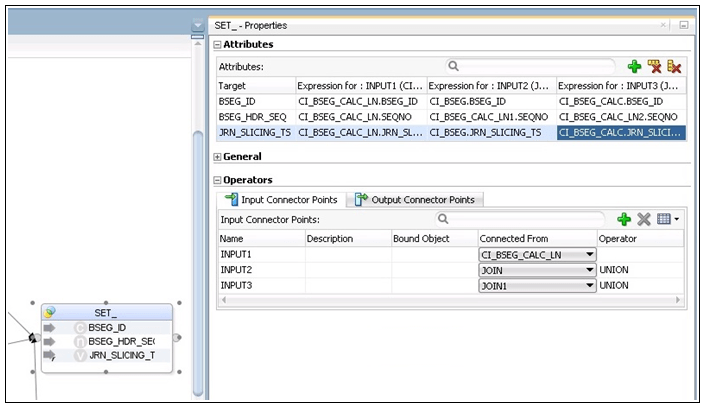Add a new input connector point
The height and width of the screenshot is (408, 705).
coord(624,219)
